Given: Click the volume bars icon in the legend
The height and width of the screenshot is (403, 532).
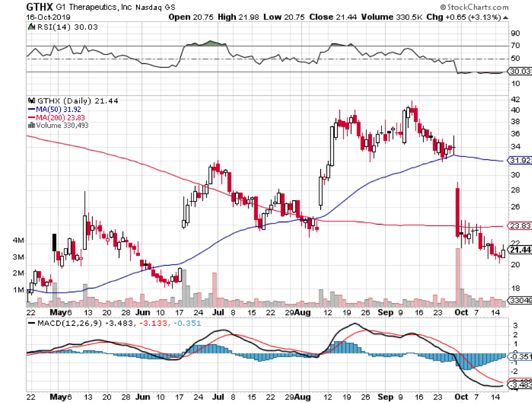Looking at the screenshot, I should point(32,125).
